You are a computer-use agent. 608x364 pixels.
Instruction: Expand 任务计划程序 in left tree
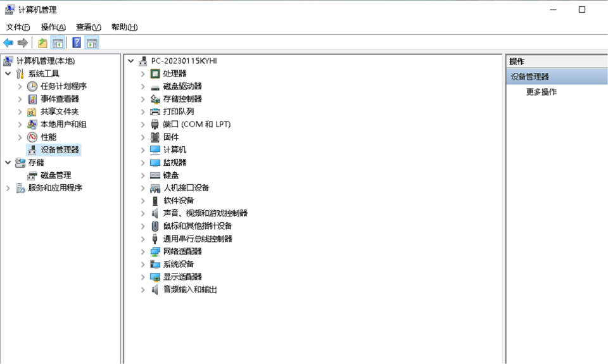click(x=20, y=87)
